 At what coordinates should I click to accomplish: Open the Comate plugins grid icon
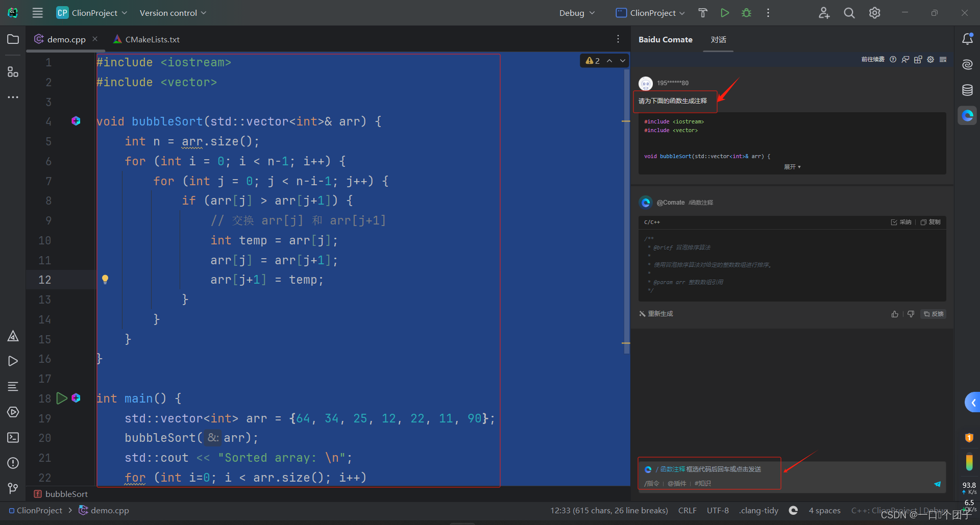(x=918, y=59)
